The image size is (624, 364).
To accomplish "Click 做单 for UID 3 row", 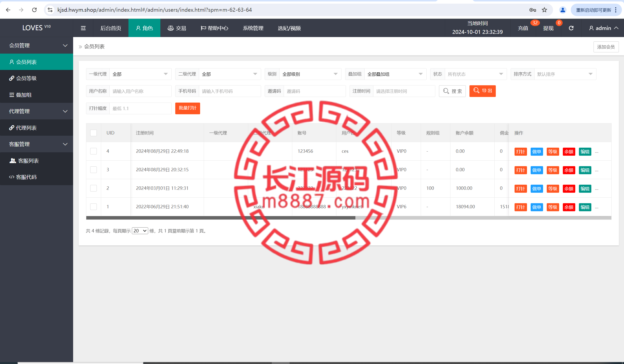I will pos(536,170).
